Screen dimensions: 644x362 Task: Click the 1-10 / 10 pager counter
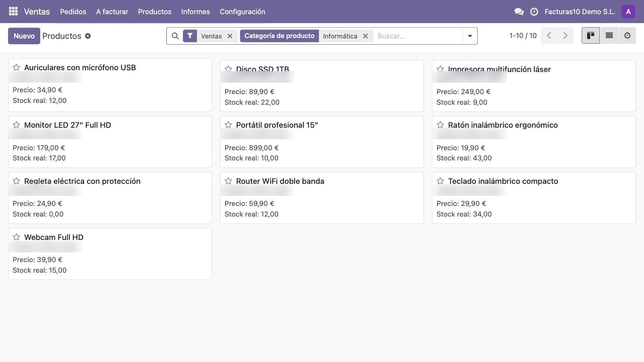523,36
